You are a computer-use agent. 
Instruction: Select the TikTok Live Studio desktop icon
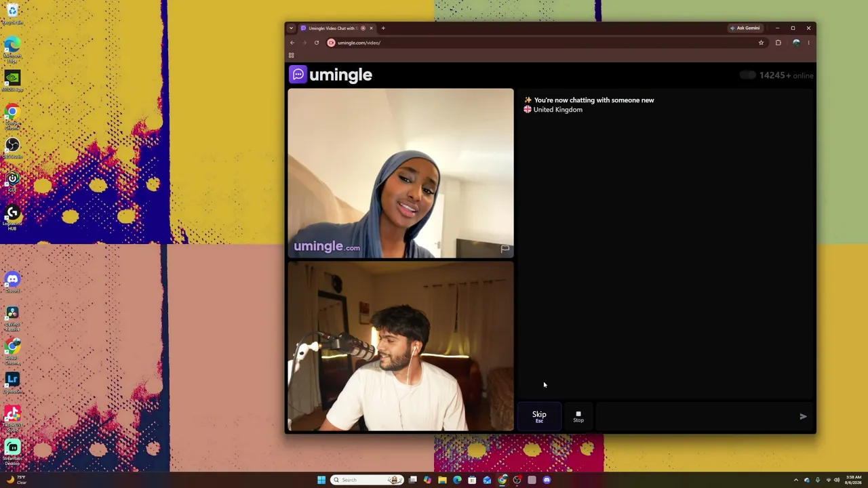click(x=12, y=420)
